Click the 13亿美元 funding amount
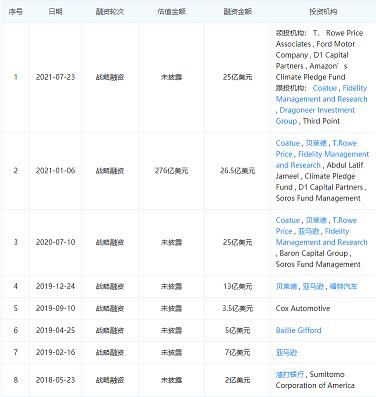This screenshot has height=397, width=376. [x=238, y=286]
